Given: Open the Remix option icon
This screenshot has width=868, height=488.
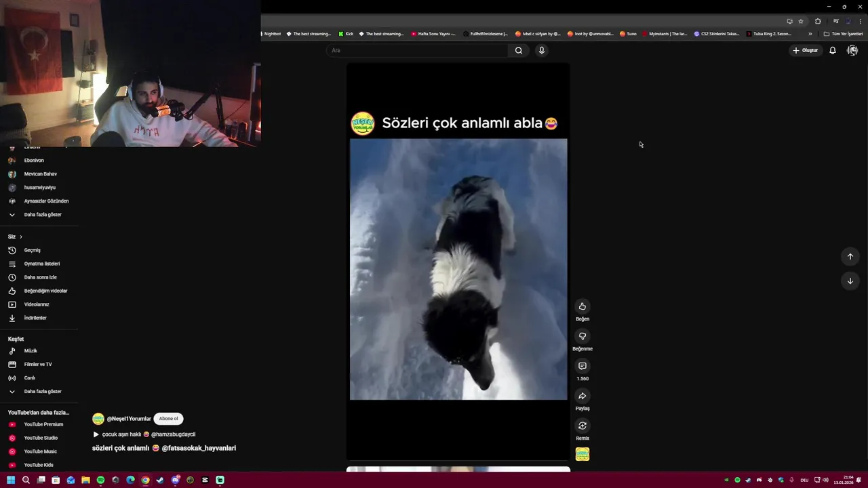Looking at the screenshot, I should pyautogui.click(x=582, y=426).
